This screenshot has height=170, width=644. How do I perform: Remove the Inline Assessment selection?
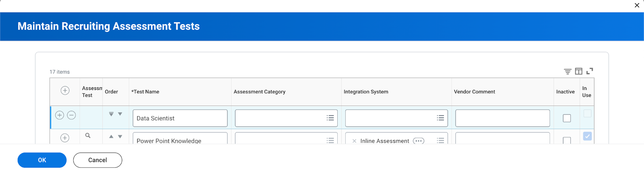[x=354, y=141]
